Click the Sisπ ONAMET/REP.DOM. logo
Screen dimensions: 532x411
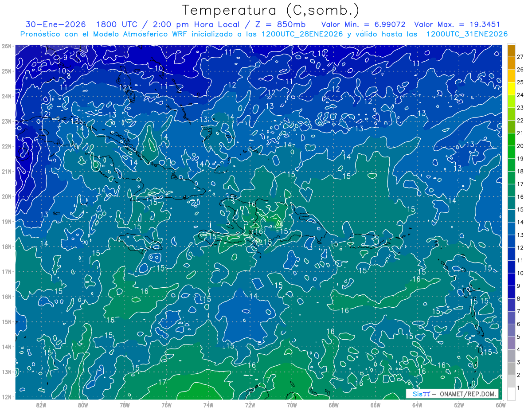pyautogui.click(x=452, y=394)
